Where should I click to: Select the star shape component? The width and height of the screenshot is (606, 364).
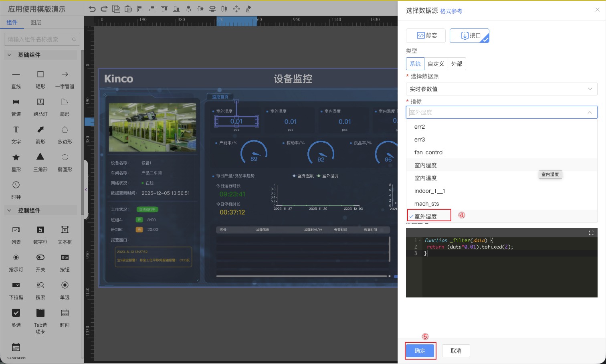point(16,157)
